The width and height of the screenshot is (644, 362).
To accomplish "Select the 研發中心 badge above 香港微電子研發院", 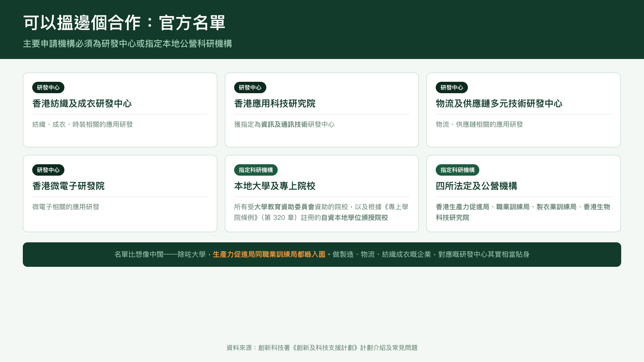I will pos(48,170).
